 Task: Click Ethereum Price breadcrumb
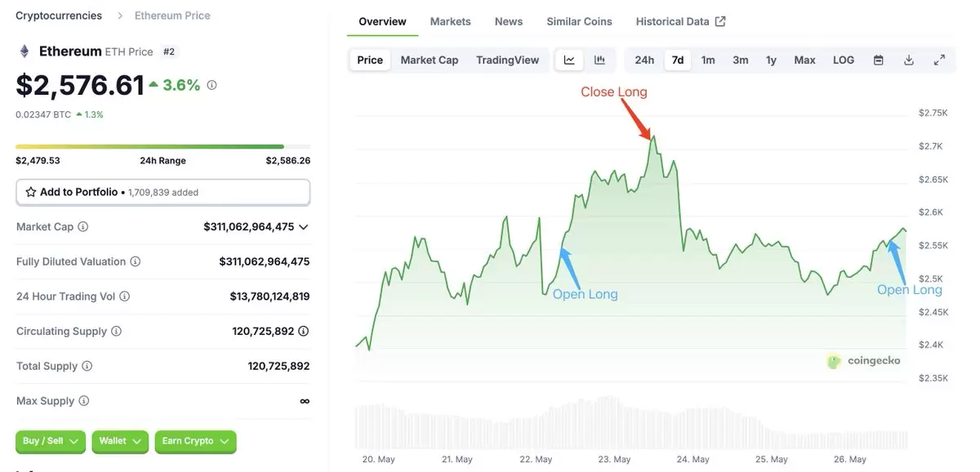click(x=172, y=16)
